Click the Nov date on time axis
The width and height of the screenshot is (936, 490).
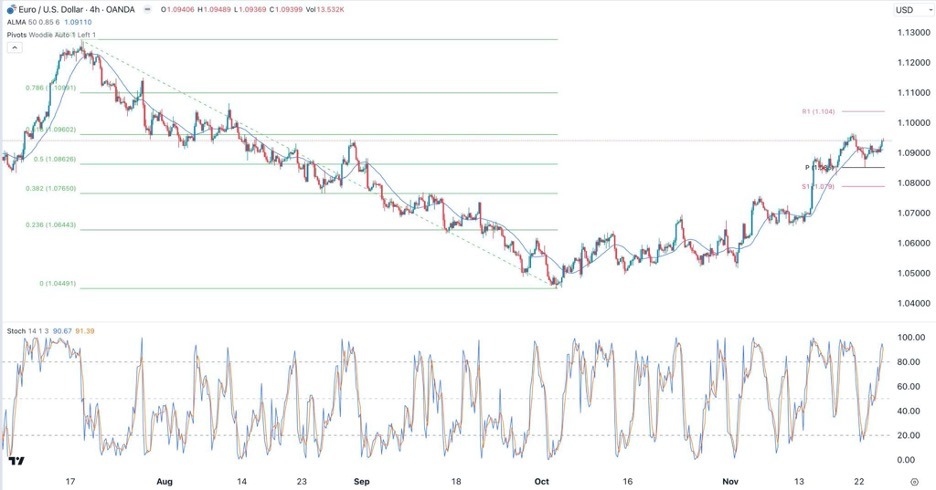[730, 482]
